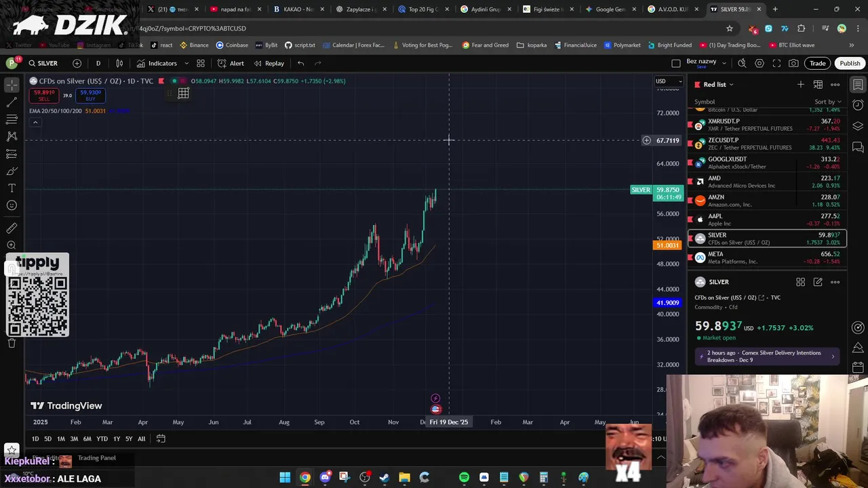Expand the Red list watchlist dropdown

(731, 85)
